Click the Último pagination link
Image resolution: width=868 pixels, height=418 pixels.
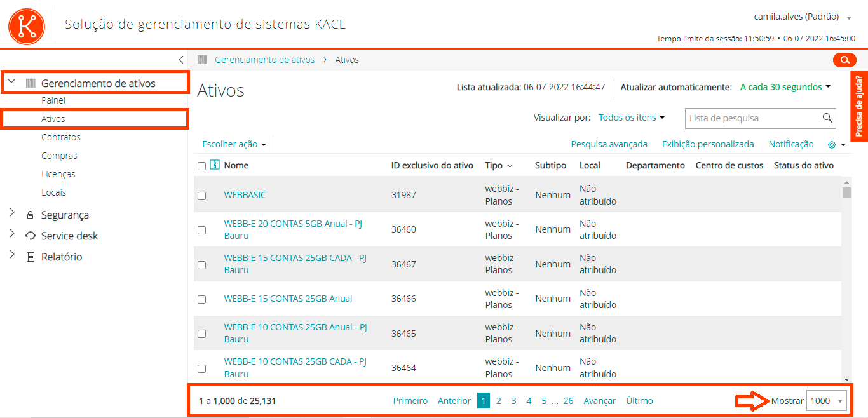(x=639, y=401)
